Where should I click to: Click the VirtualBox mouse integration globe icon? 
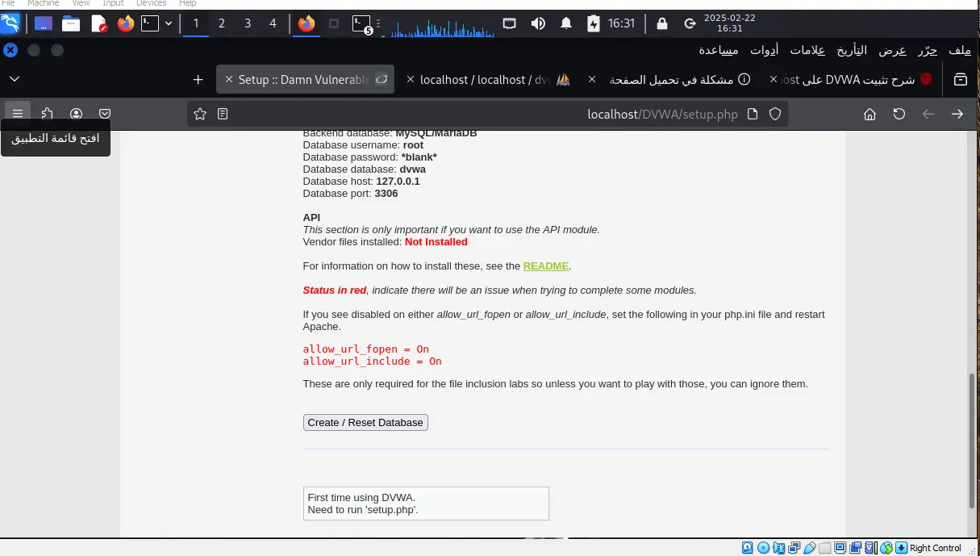[x=886, y=548]
